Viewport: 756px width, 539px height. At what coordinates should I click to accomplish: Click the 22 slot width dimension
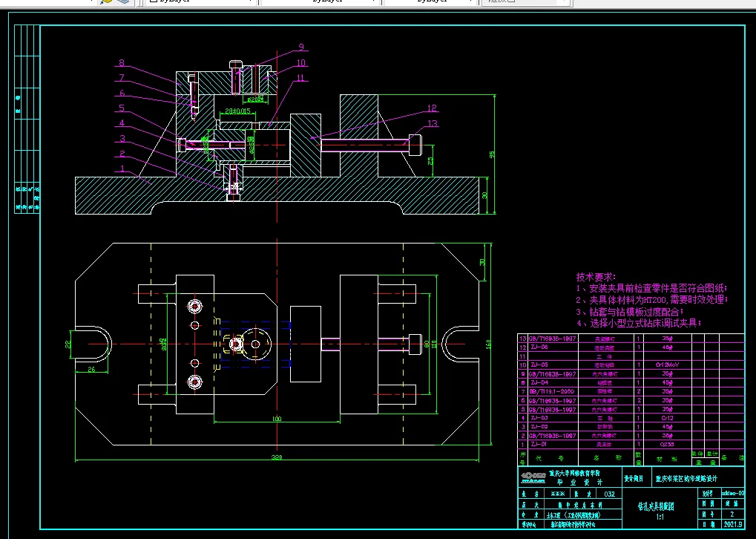click(x=68, y=344)
